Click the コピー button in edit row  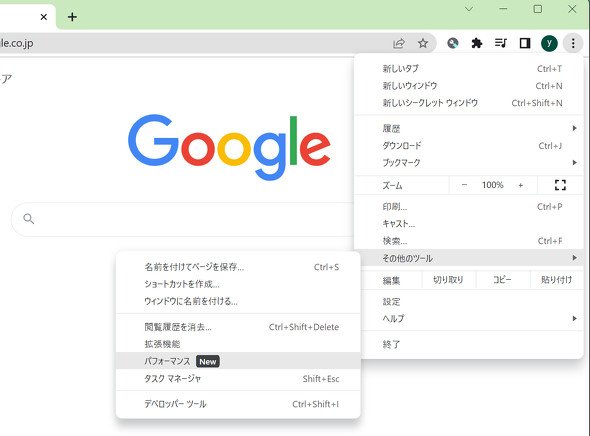click(503, 280)
